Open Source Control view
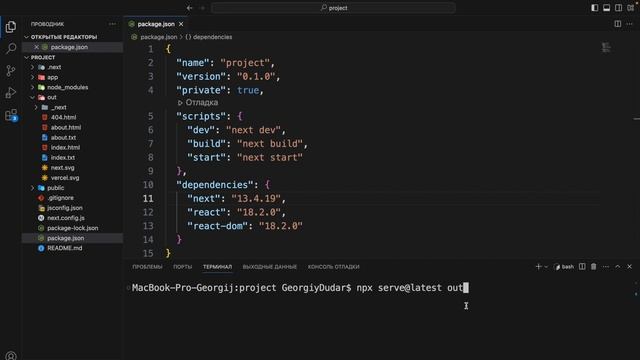640x360 pixels. tap(11, 71)
